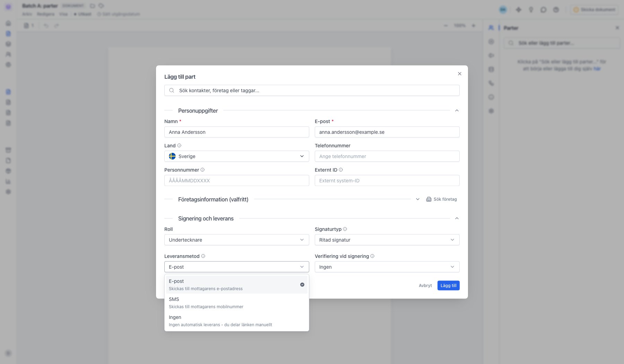Click the Namn field with Anna Andersson
This screenshot has height=364, width=624.
(237, 132)
